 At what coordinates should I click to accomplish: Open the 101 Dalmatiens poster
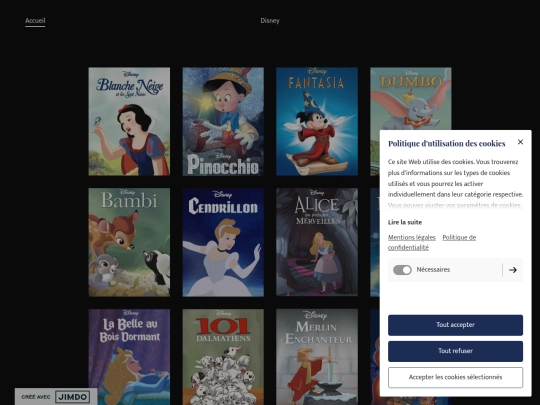pyautogui.click(x=223, y=357)
